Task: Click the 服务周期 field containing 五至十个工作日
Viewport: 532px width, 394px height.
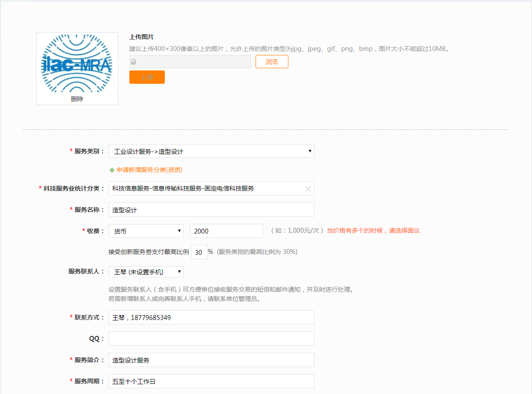Action: coord(211,381)
